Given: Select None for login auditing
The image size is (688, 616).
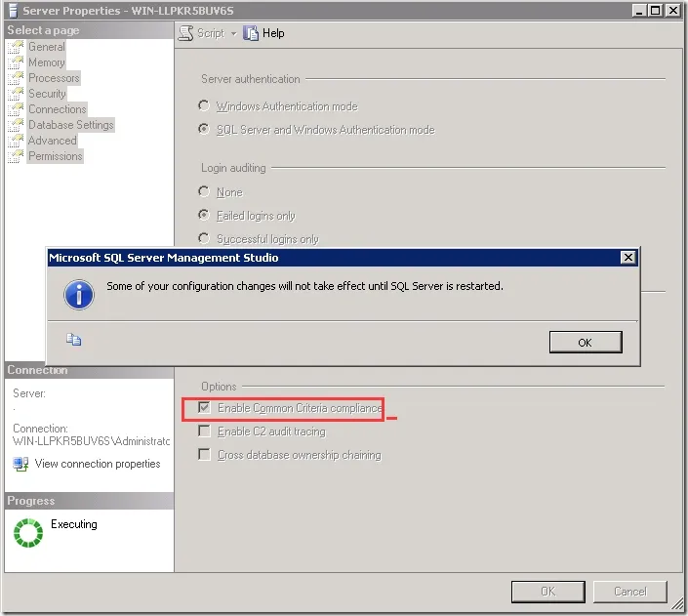Looking at the screenshot, I should point(204,191).
